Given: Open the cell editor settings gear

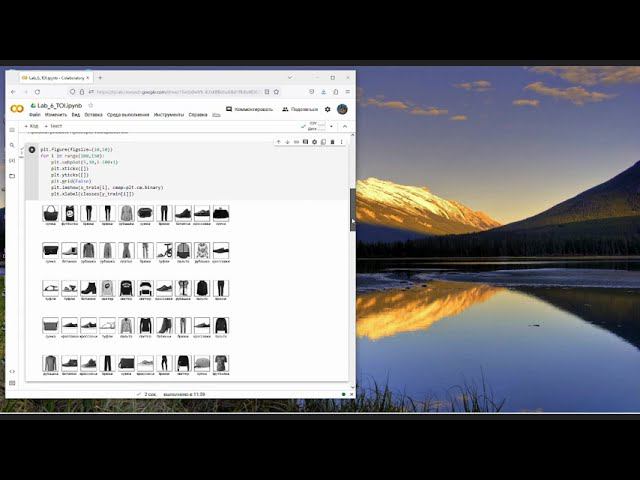Looking at the screenshot, I should point(314,142).
